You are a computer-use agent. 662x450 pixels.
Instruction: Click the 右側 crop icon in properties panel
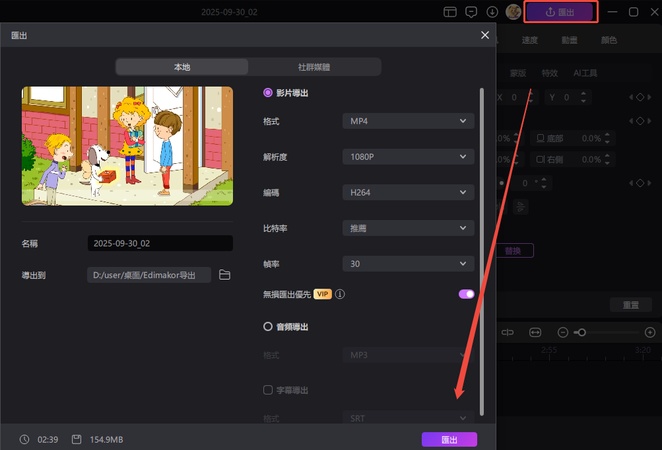coord(540,160)
